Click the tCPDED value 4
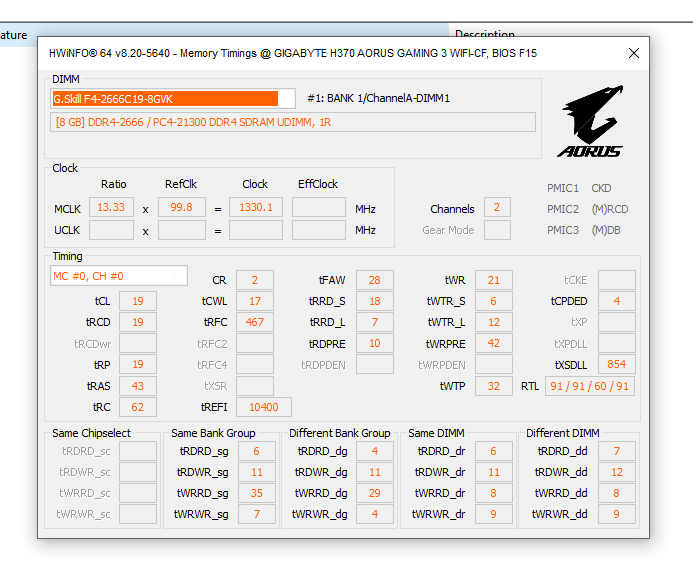 coord(617,301)
